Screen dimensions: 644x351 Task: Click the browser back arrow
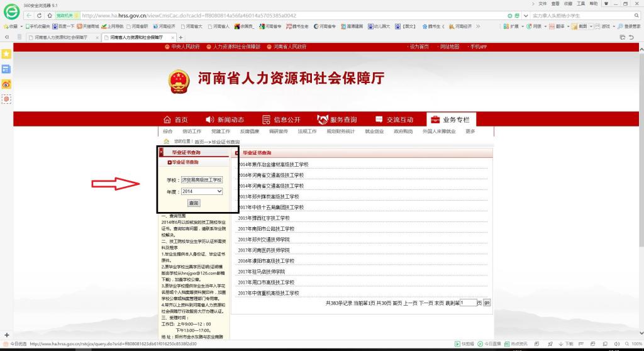pos(29,16)
